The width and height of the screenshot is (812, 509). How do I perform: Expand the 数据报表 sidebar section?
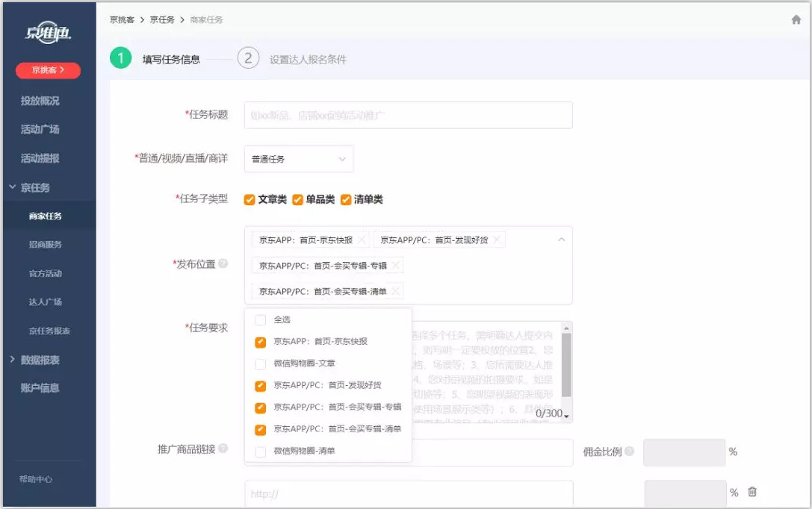pyautogui.click(x=13, y=359)
